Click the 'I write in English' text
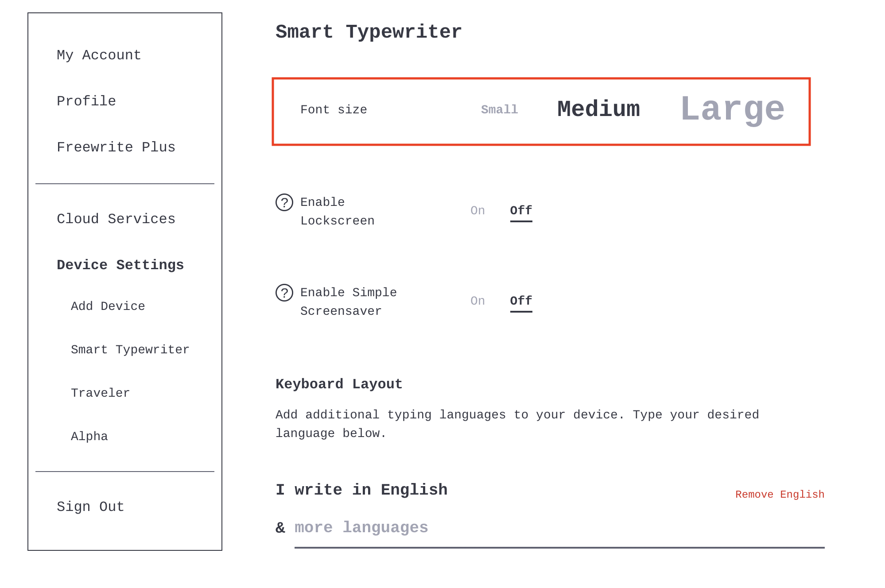Screen dimensions: 885x588 [361, 490]
